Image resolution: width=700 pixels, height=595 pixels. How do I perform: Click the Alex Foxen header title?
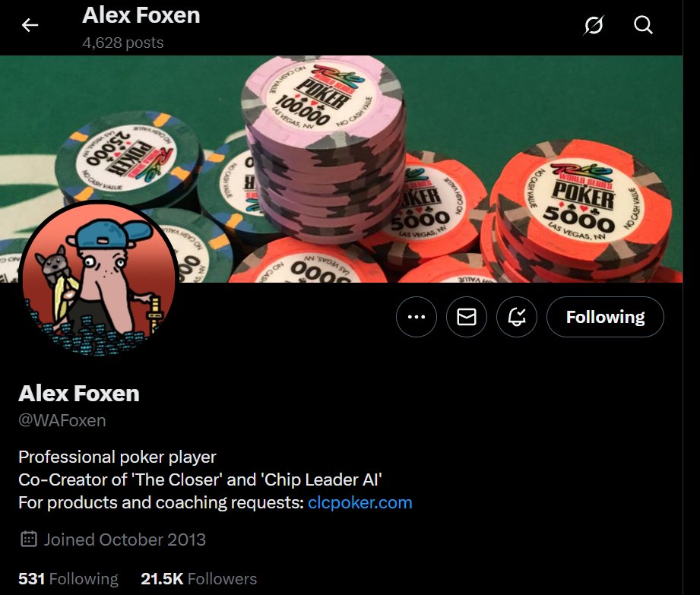[141, 15]
